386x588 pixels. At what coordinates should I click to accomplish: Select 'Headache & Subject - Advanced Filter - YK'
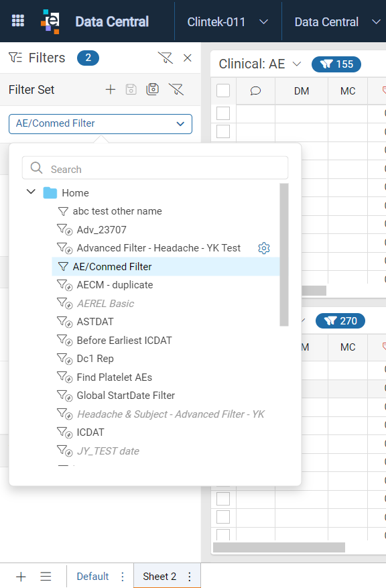[170, 414]
